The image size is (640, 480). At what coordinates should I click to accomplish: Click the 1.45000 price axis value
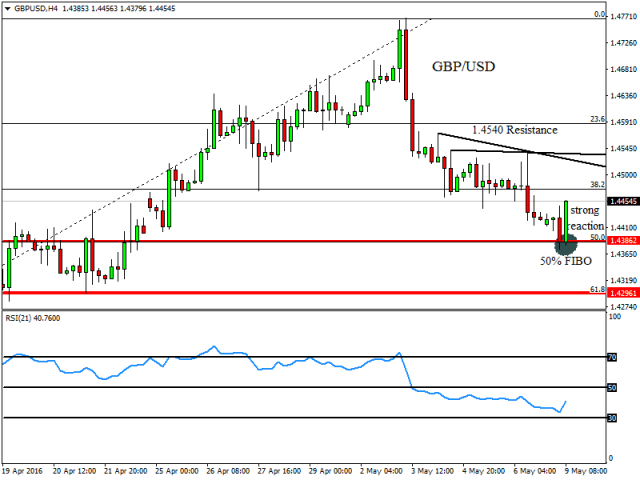(623, 175)
